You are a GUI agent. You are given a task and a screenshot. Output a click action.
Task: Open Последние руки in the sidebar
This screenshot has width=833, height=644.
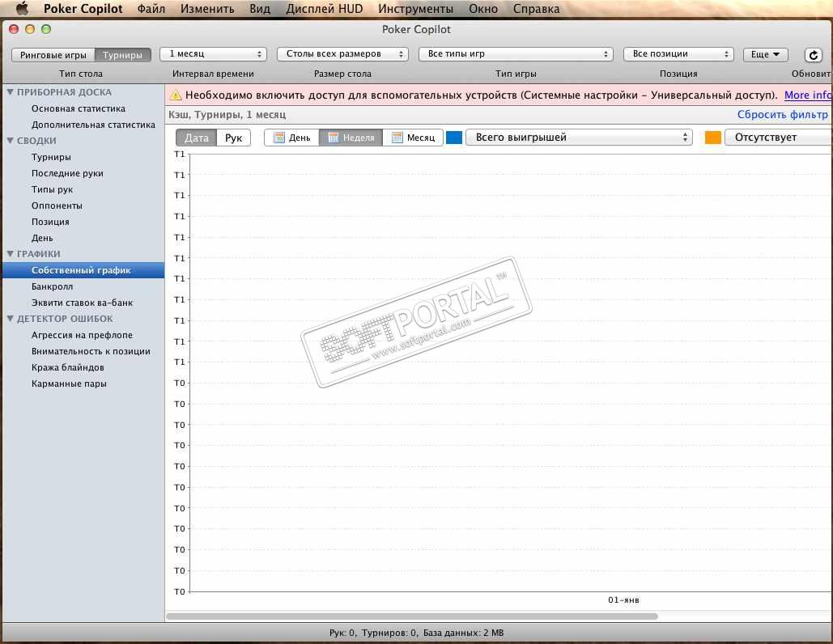point(67,173)
